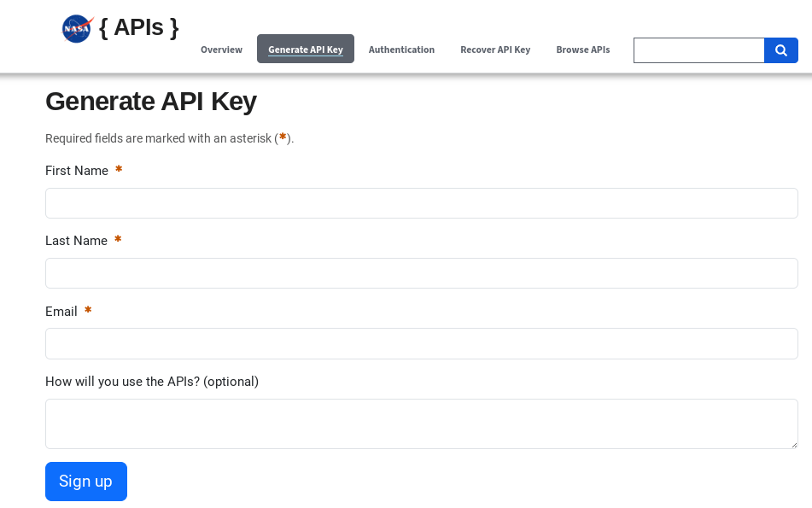
Task: Click the "How will you use the APIs?" label
Action: coord(151,382)
